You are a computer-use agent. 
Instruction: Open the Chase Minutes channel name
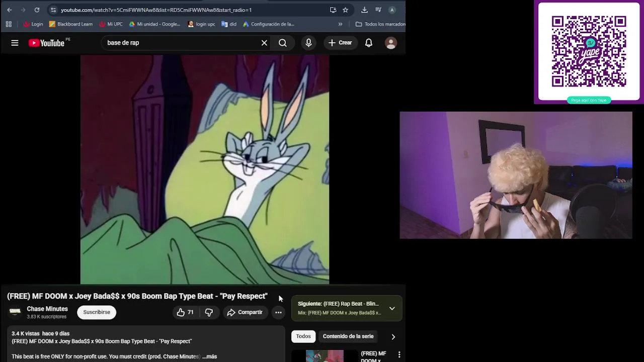click(47, 309)
